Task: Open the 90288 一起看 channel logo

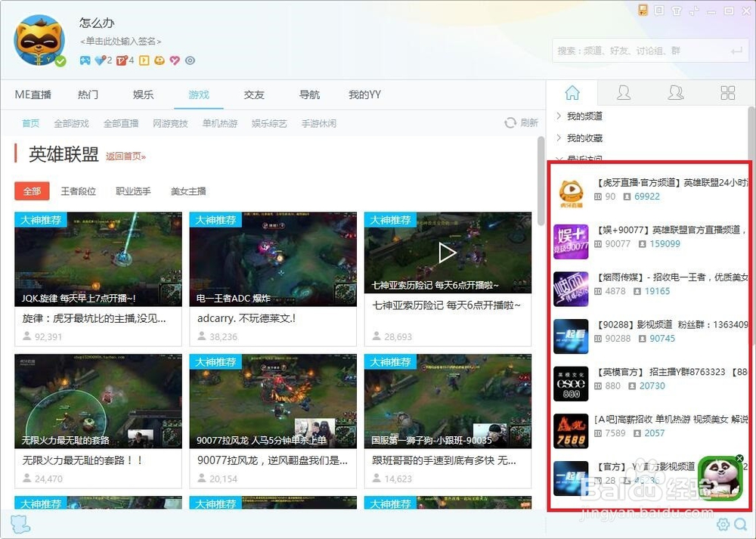Action: (x=571, y=336)
